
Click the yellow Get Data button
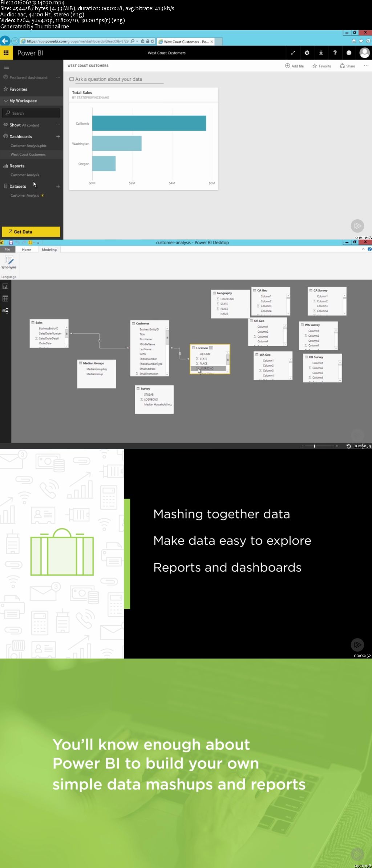pos(31,232)
